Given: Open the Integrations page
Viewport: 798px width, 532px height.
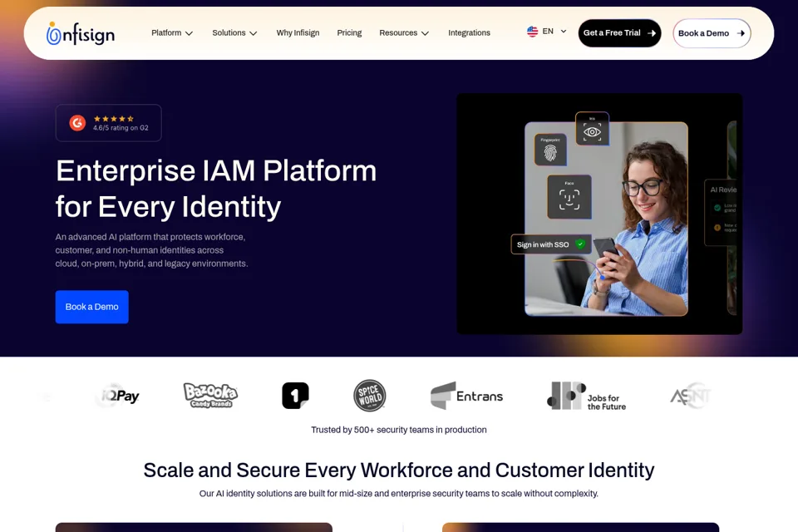Looking at the screenshot, I should (x=469, y=32).
